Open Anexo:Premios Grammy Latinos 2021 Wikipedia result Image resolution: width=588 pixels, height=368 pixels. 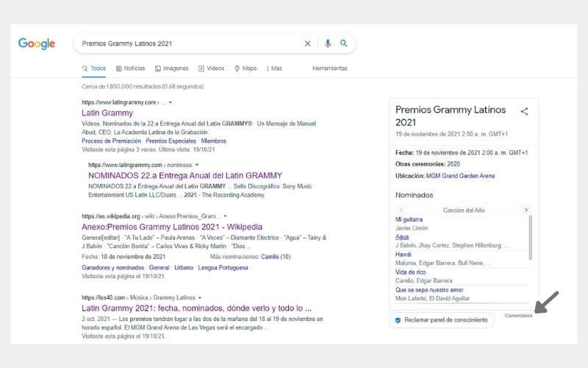pyautogui.click(x=172, y=227)
